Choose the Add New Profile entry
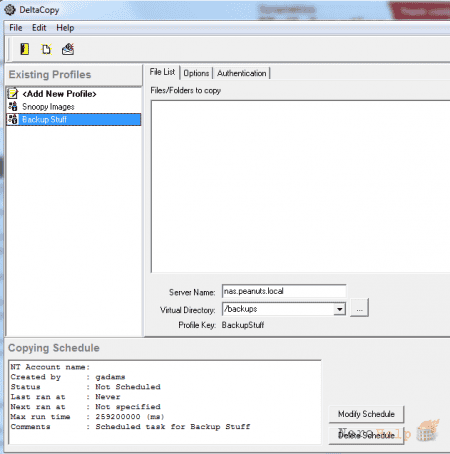 59,94
